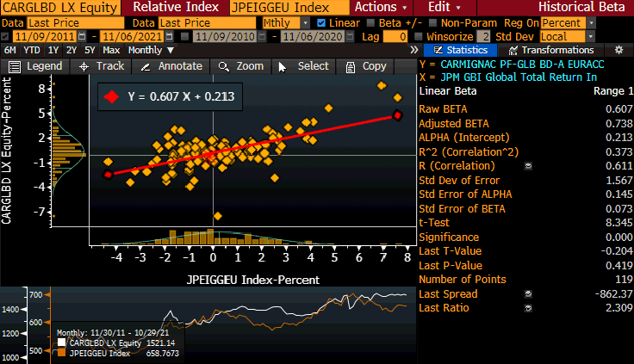Switch to the Transformations tab
The image size is (634, 364).
coord(551,50)
